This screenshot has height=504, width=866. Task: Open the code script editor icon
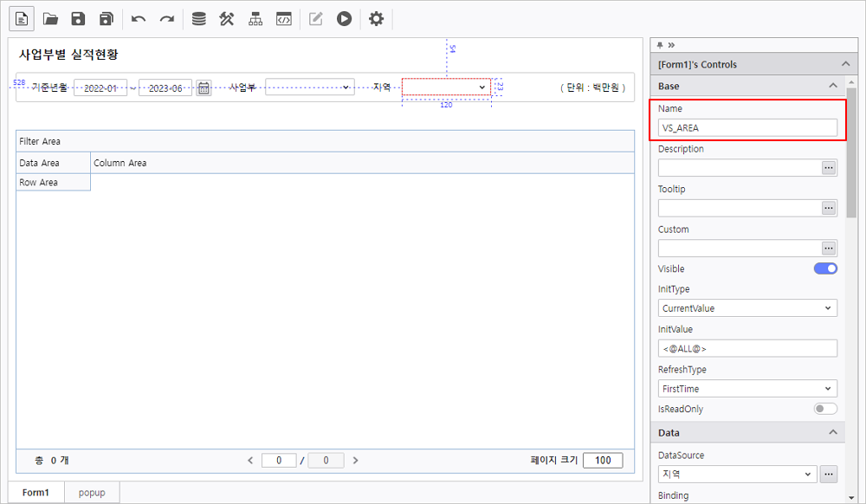[x=283, y=19]
